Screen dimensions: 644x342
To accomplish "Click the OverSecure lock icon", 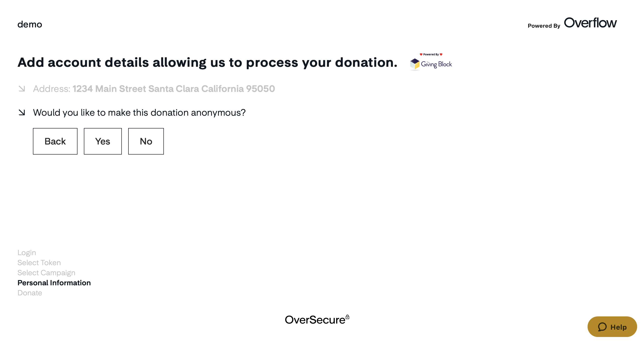I will 347,317.
